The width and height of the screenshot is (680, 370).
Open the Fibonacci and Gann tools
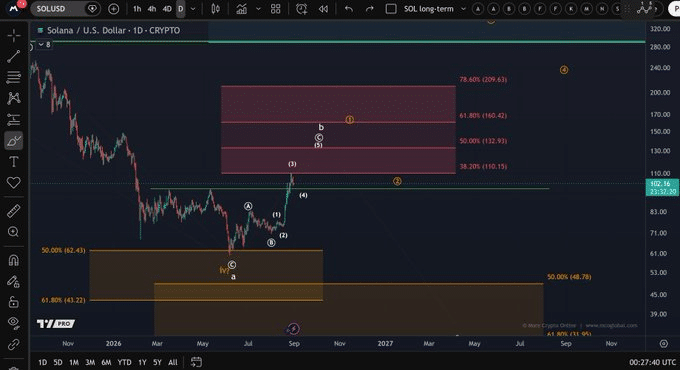point(13,77)
